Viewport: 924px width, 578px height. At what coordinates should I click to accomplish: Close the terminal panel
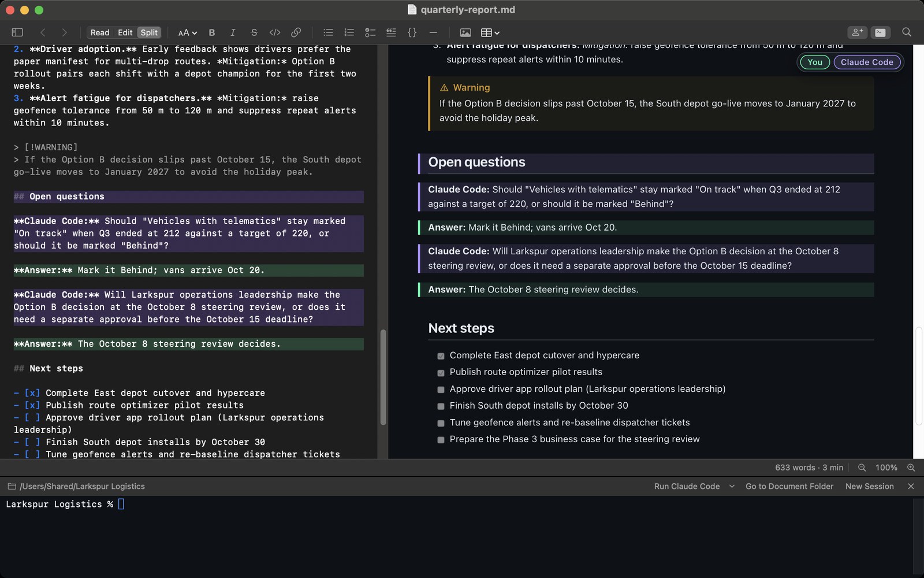click(911, 486)
